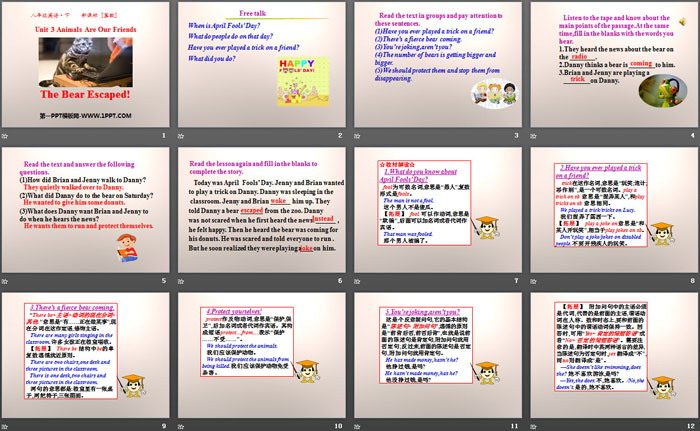Select slide 11 You're joking, aren't you
The height and width of the screenshot is (431, 700).
tap(438, 355)
